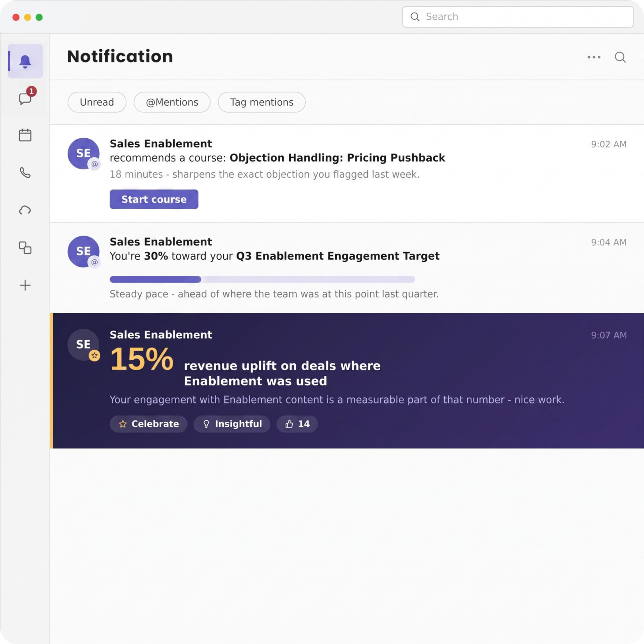The height and width of the screenshot is (644, 644).
Task: Click the magnifier icon in top Search box
Action: click(415, 17)
